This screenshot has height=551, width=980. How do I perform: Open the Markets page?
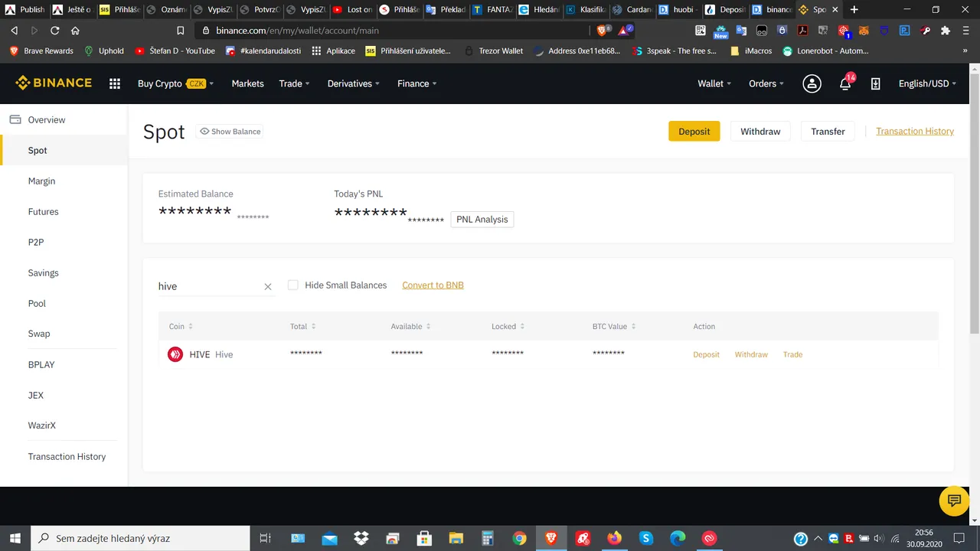click(x=248, y=84)
